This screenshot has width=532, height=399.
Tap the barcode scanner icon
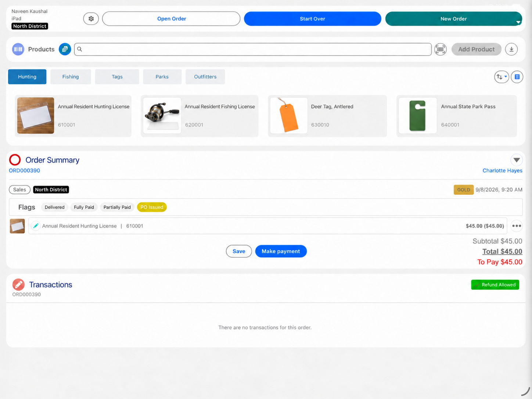[x=441, y=49]
